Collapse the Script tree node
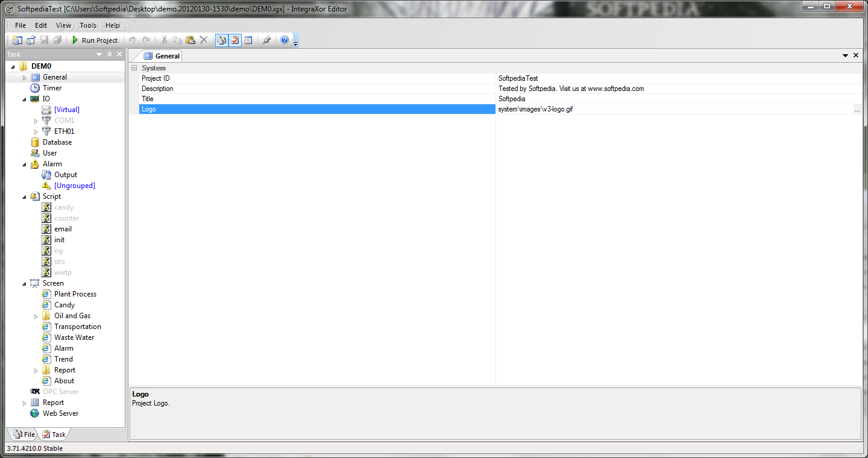The image size is (868, 458). click(24, 196)
